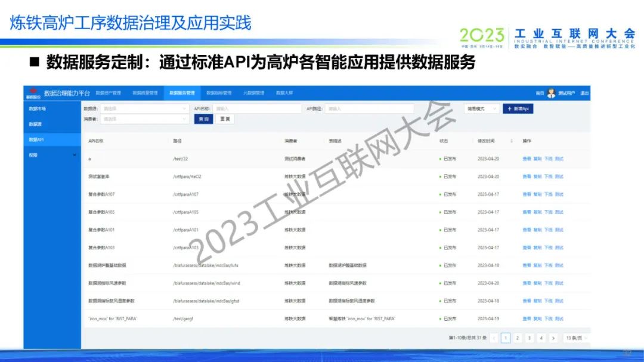Select 数据市场 in the sidebar
Viewport: 644px width, 362px height.
click(x=38, y=109)
